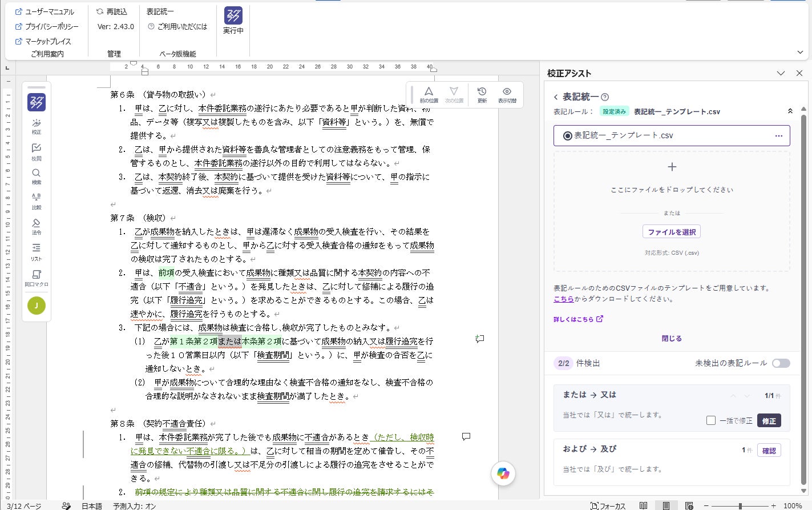
Task: Click the comment-add icon beside 第7条 item (1)
Action: point(480,339)
